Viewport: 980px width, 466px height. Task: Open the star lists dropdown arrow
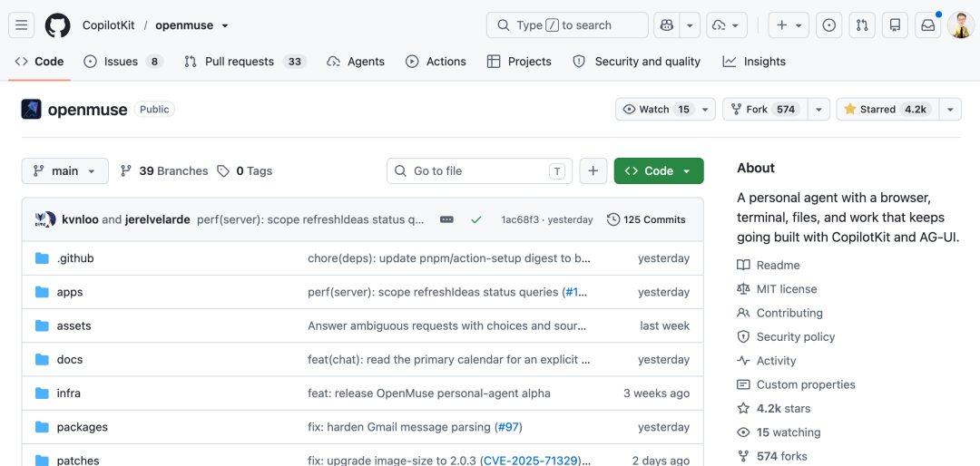click(950, 110)
